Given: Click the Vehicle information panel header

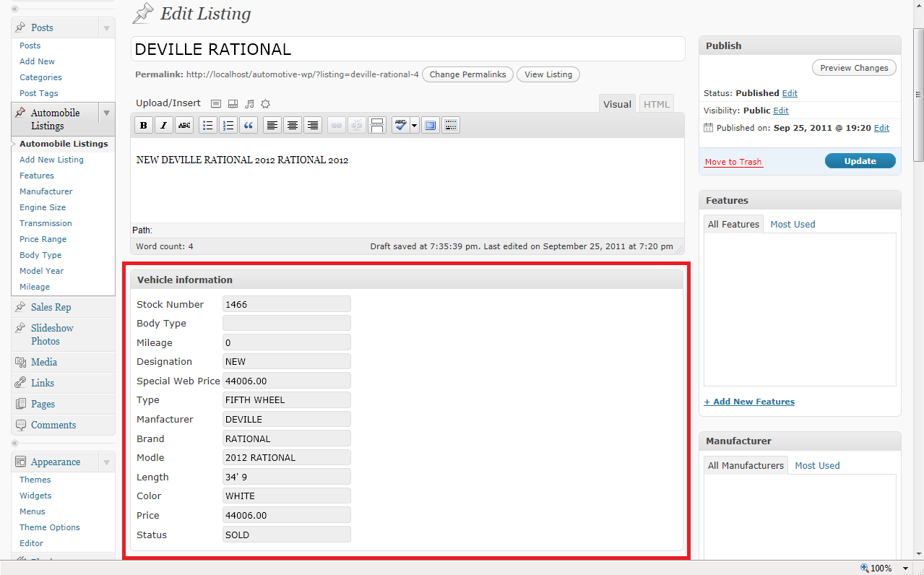Looking at the screenshot, I should coord(407,280).
